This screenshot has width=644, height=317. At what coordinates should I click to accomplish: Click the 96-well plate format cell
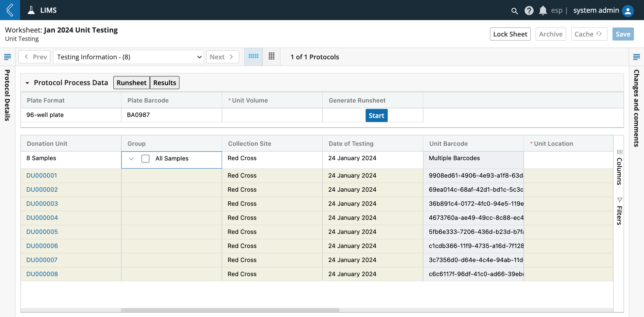[x=71, y=115]
